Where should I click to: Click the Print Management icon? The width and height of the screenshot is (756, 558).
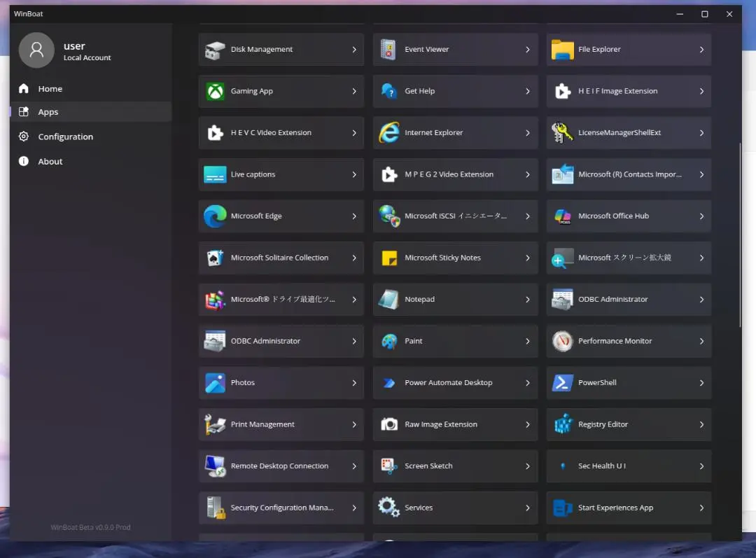[x=215, y=424]
